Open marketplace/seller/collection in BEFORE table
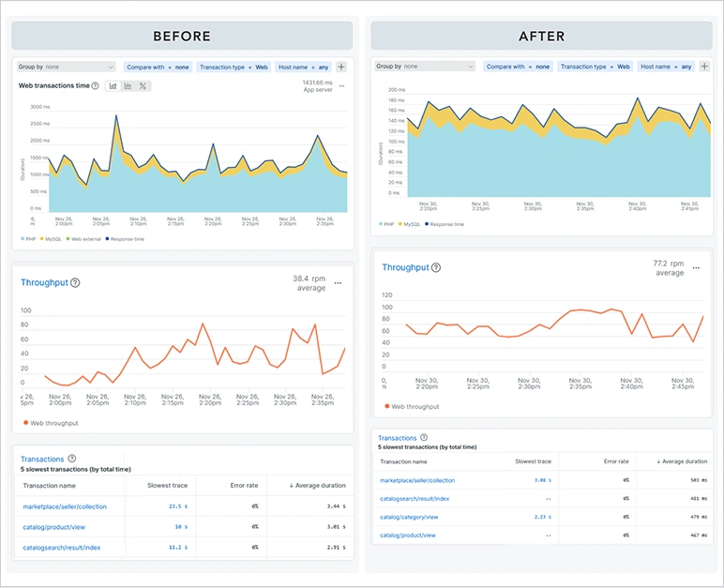 pyautogui.click(x=65, y=506)
